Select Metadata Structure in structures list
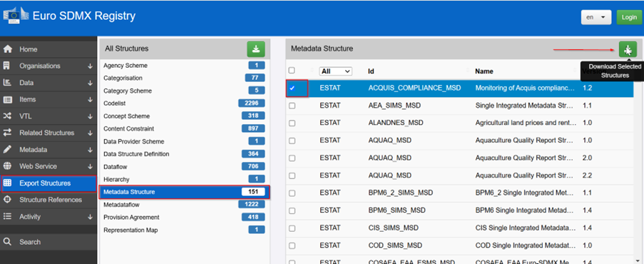The width and height of the screenshot is (644, 264). click(184, 192)
